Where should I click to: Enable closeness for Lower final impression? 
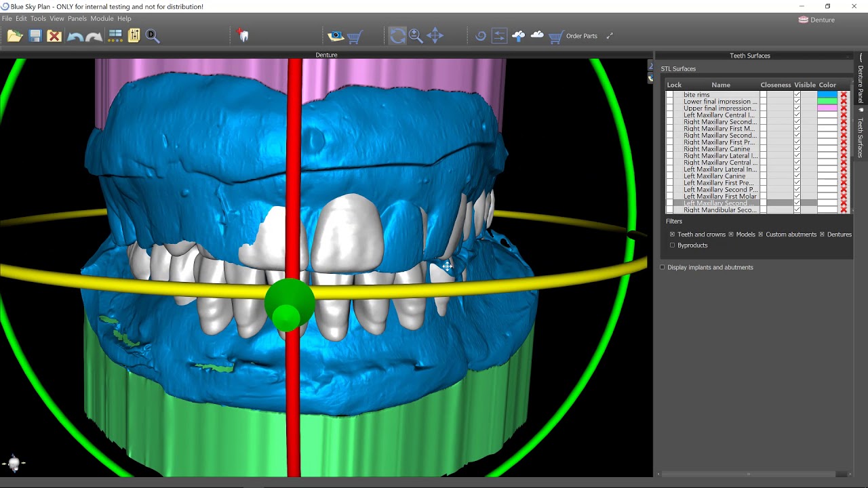[x=763, y=102]
